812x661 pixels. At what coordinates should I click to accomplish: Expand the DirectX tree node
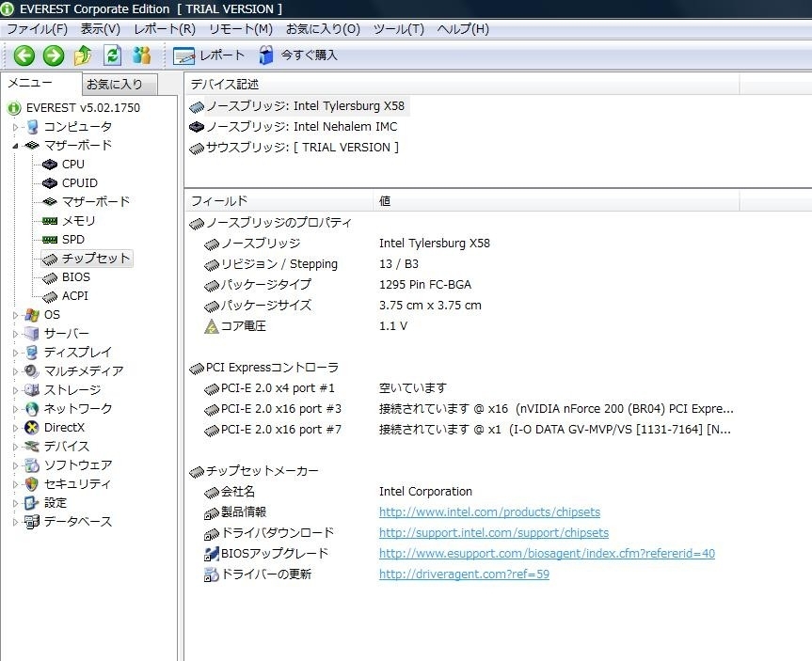pyautogui.click(x=16, y=428)
